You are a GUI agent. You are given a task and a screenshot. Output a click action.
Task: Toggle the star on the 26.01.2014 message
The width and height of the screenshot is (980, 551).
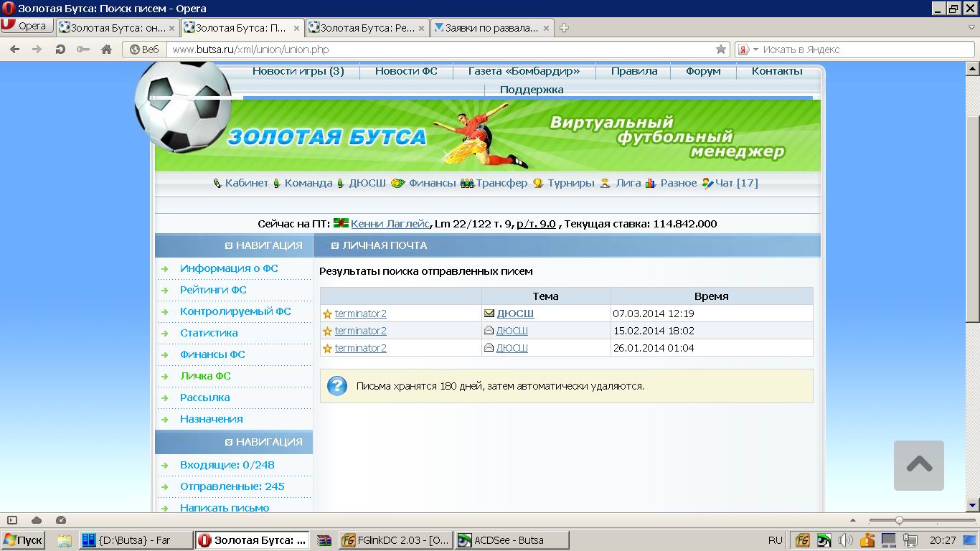[327, 349]
